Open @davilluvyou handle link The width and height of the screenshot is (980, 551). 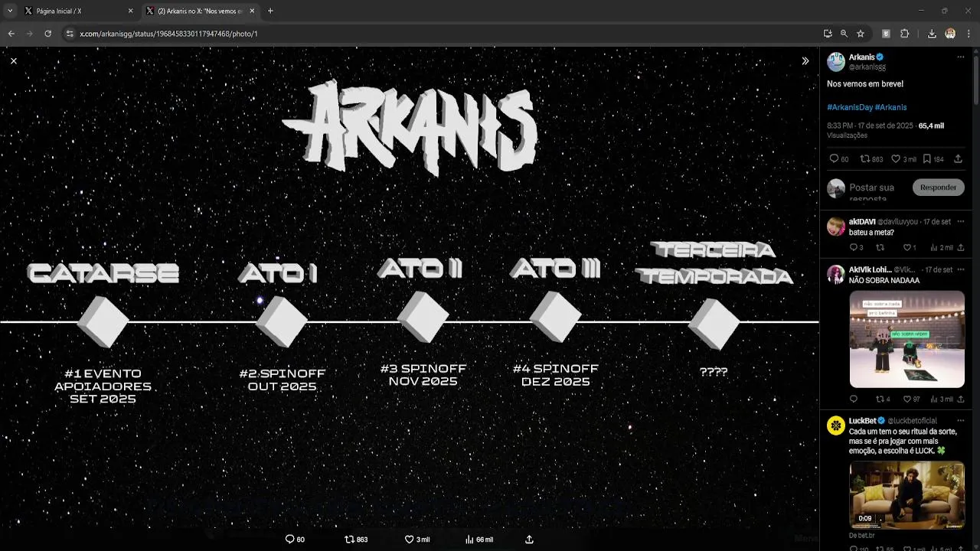897,222
